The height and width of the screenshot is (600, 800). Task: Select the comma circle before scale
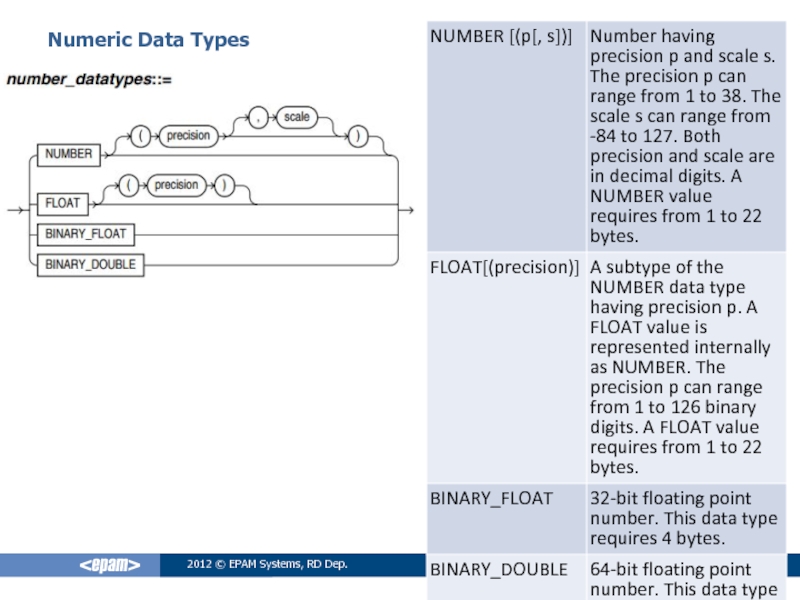pyautogui.click(x=260, y=117)
